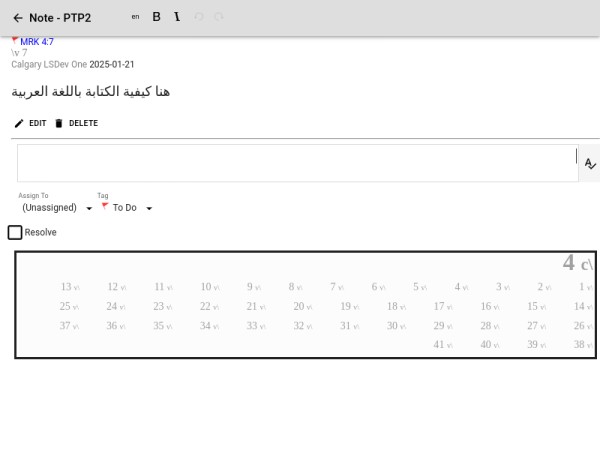Screen dimensions: 600x450
Task: Expand the Tag dropdown arrow
Action: 149,208
